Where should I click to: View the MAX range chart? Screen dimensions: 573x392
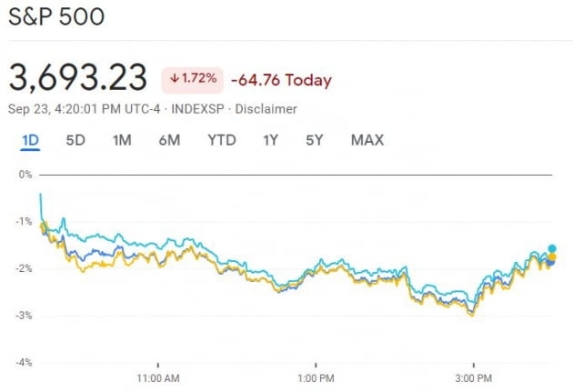click(367, 140)
